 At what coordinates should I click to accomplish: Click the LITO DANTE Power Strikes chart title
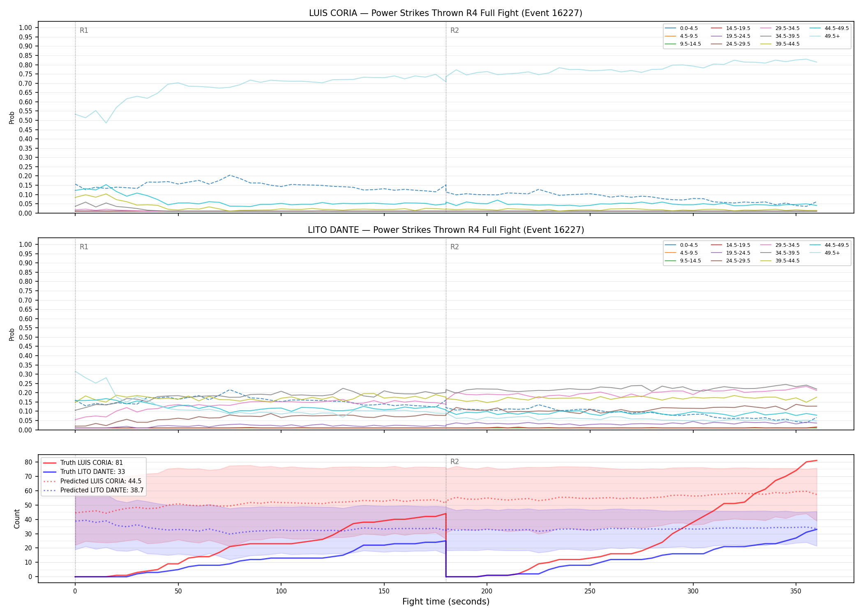pyautogui.click(x=446, y=230)
